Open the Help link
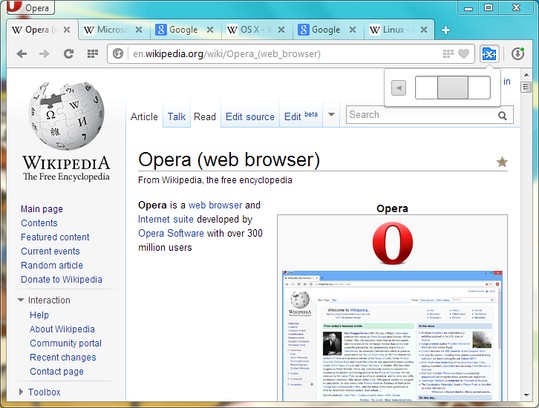This screenshot has width=539, height=408. click(39, 315)
